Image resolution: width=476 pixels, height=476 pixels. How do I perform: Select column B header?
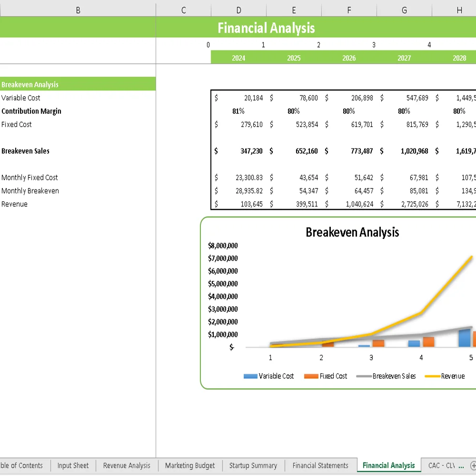pyautogui.click(x=78, y=10)
